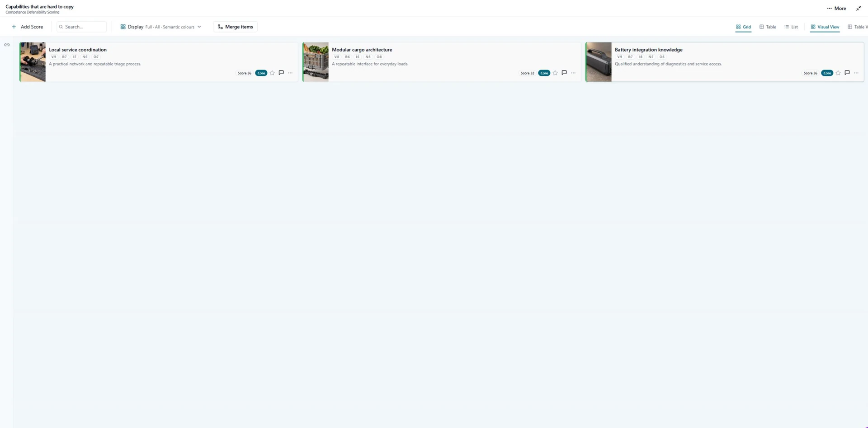Switch to the Grid view tab
Viewport: 868px width, 428px height.
click(x=743, y=27)
